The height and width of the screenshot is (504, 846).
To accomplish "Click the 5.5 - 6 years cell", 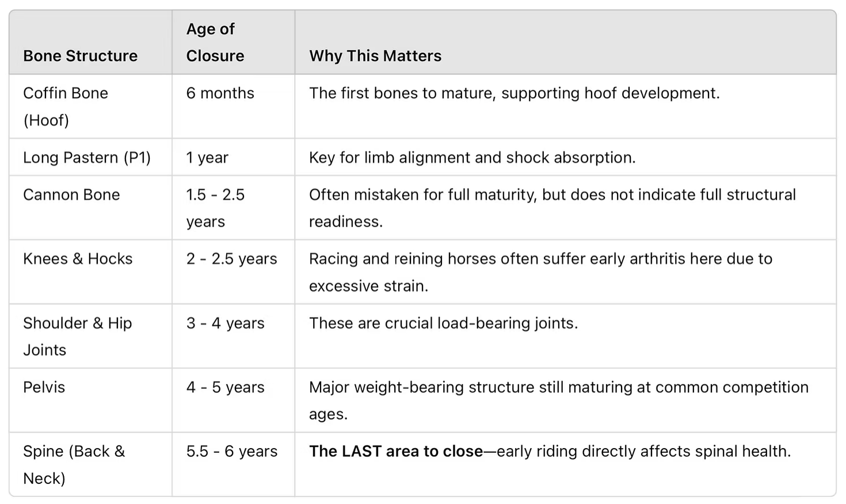I will [x=231, y=452].
